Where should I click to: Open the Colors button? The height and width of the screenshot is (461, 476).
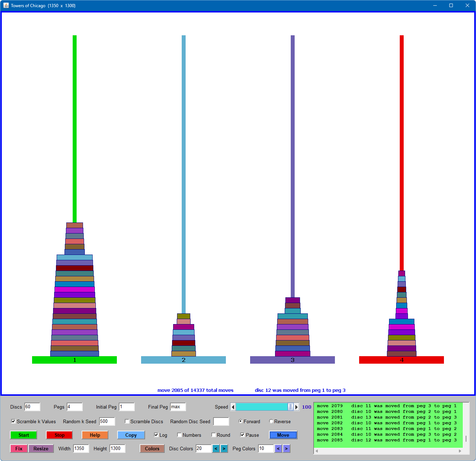(152, 449)
